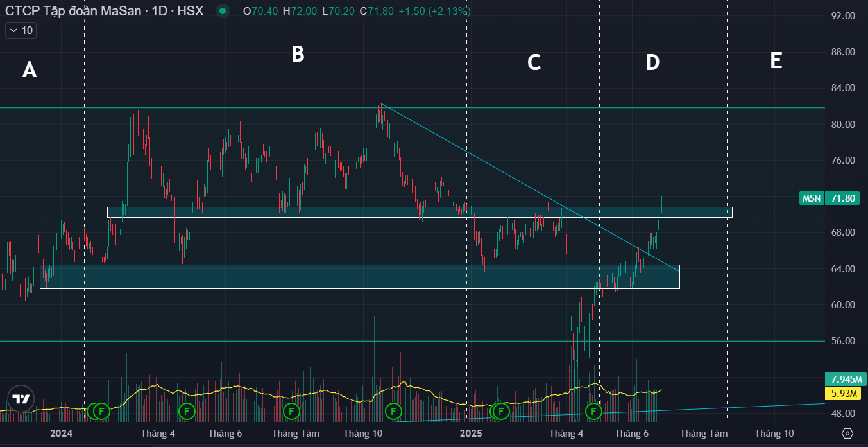This screenshot has width=868, height=447.
Task: Click the green market status dot
Action: pos(222,11)
